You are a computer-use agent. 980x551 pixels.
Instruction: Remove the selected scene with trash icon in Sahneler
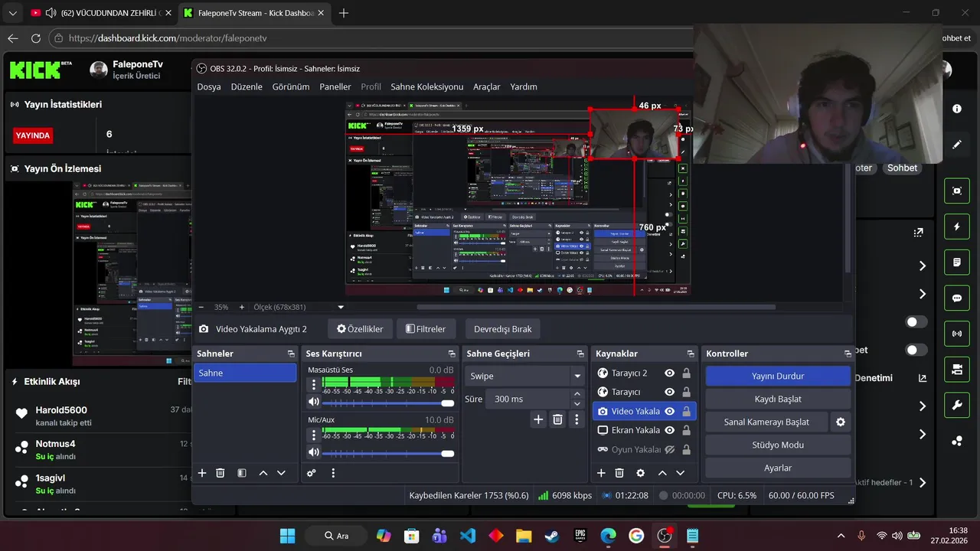coord(220,473)
